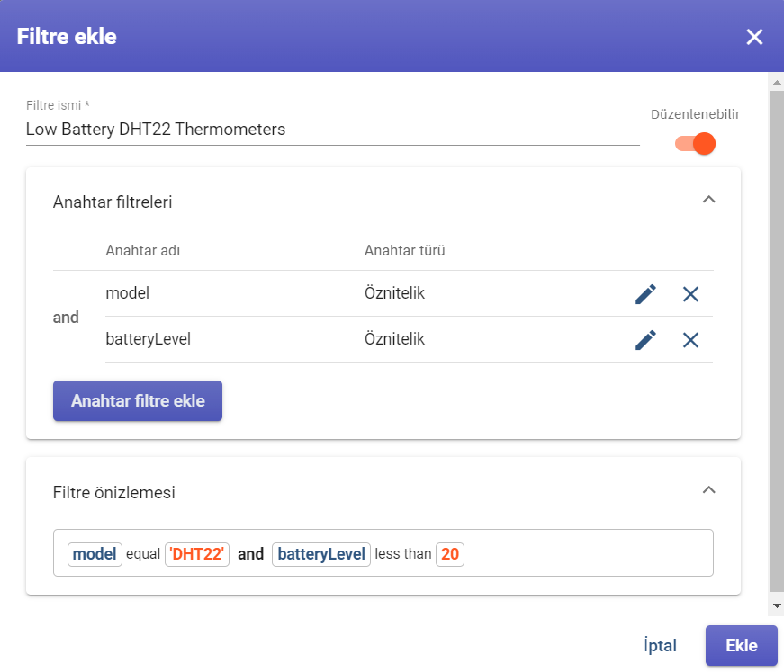
Task: Select the model chip in preview
Action: tap(95, 554)
